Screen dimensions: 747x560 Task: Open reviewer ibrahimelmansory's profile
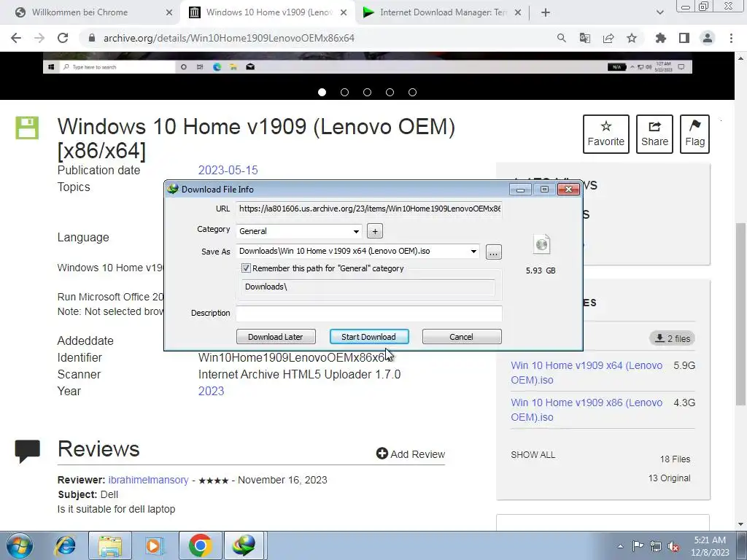pyautogui.click(x=148, y=480)
